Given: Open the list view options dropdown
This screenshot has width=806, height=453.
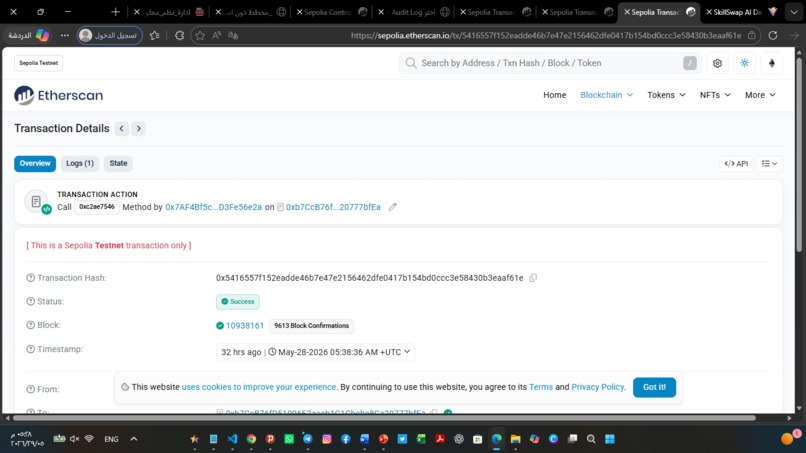Looking at the screenshot, I should (x=770, y=164).
